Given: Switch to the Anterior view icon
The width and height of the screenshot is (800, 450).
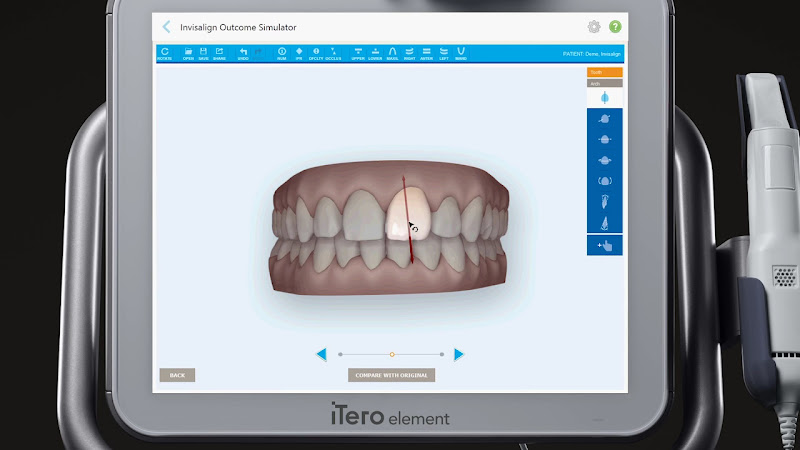Looking at the screenshot, I should [x=427, y=51].
